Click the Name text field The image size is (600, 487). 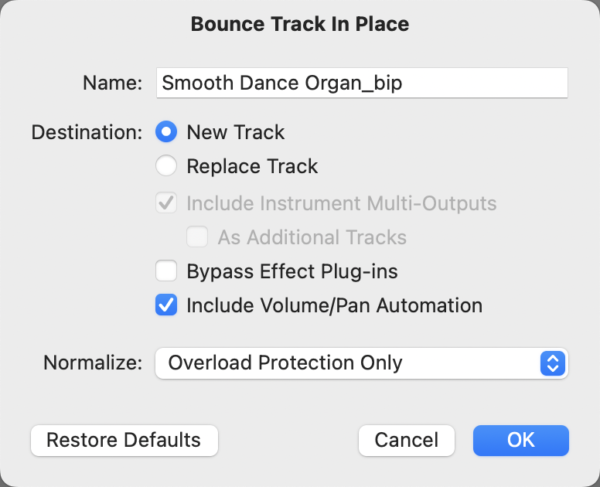point(361,84)
